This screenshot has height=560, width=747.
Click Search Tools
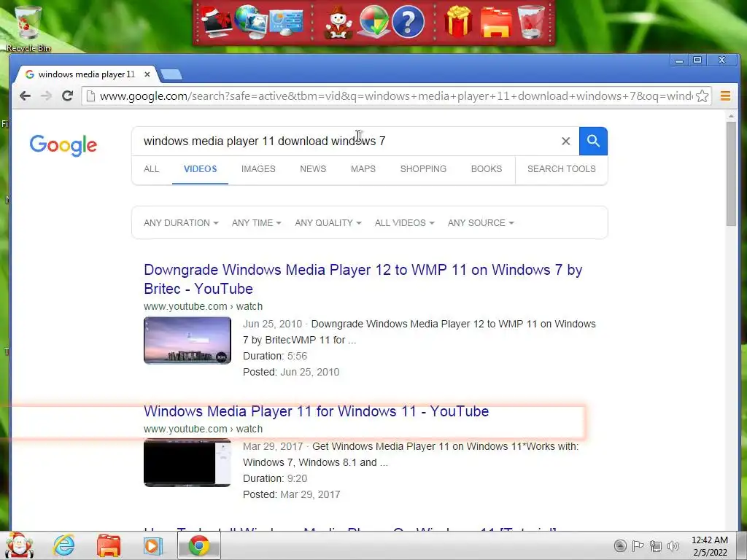click(561, 169)
